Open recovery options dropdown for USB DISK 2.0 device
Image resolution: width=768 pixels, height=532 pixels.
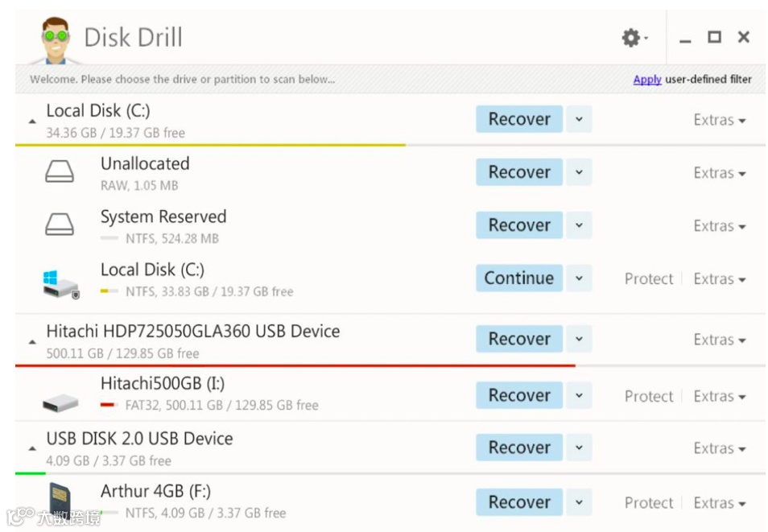(x=579, y=447)
